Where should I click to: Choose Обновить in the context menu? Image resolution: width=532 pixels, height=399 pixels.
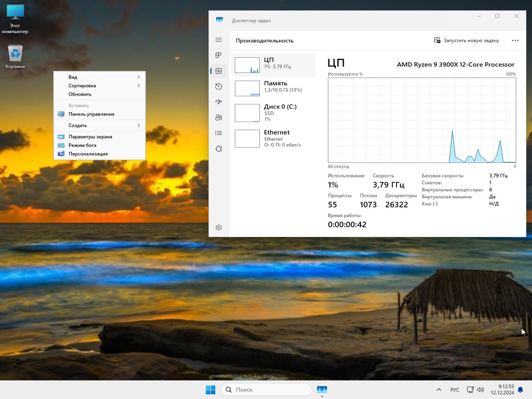tap(100, 94)
